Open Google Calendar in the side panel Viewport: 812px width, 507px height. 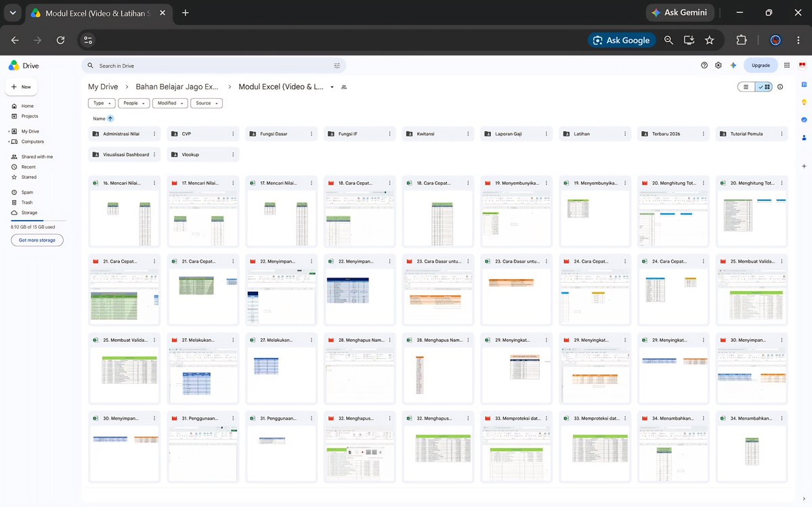[x=804, y=84]
